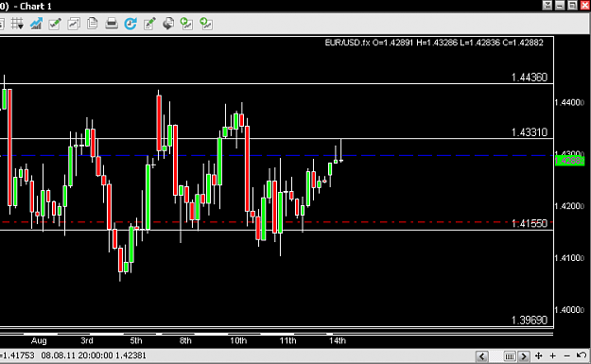The height and width of the screenshot is (364, 591).
Task: Click the plus zoom in icon
Action: 553,355
